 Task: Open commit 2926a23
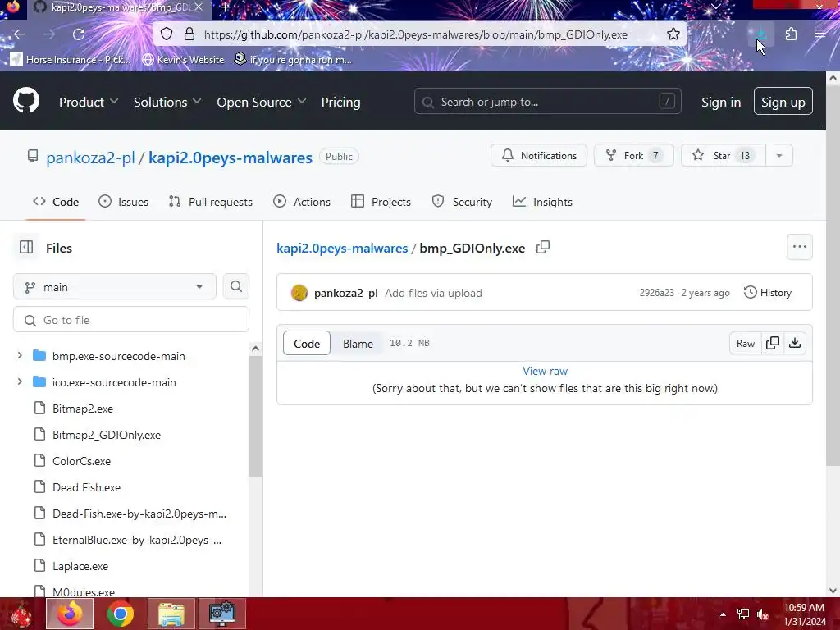[657, 293]
